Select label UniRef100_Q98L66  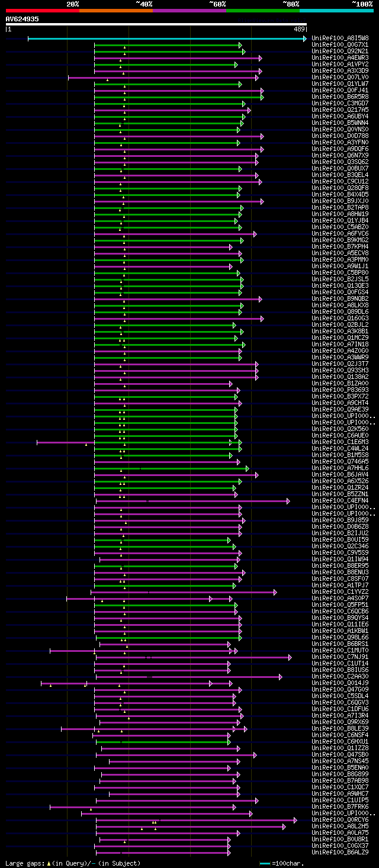coord(340,638)
